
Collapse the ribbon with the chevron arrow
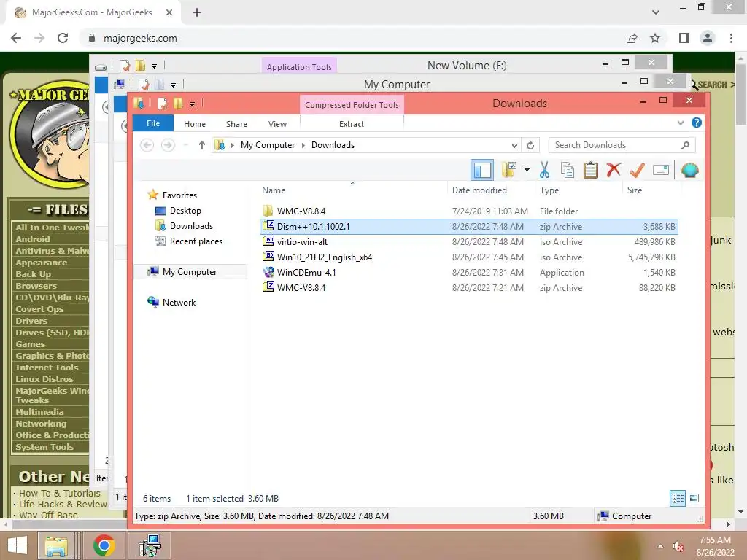681,122
